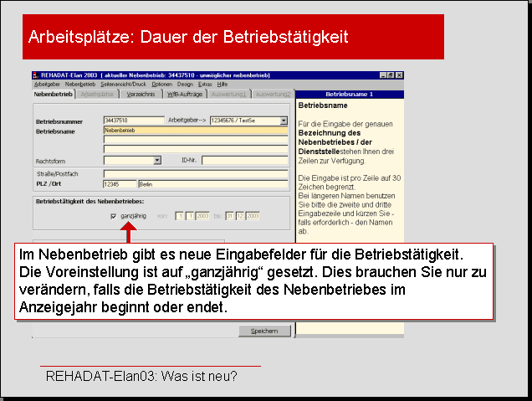The height and width of the screenshot is (401, 532).
Task: Close the REHADAT-Elan window
Action: pyautogui.click(x=399, y=75)
